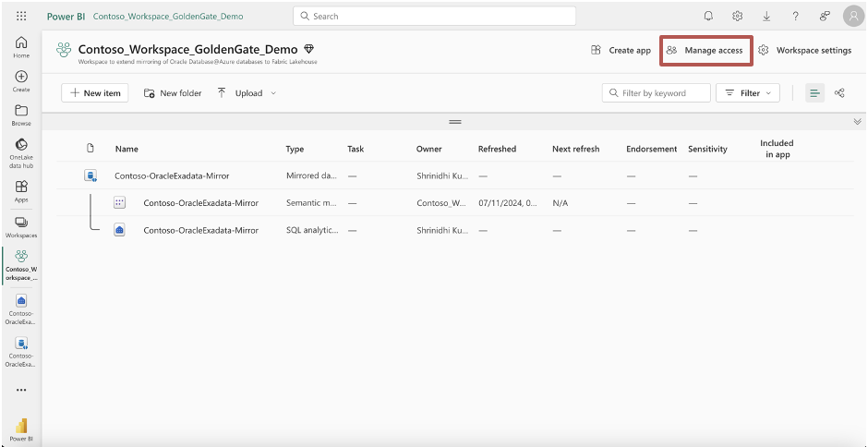Sort by the Name column header
868x447 pixels.
pos(127,149)
